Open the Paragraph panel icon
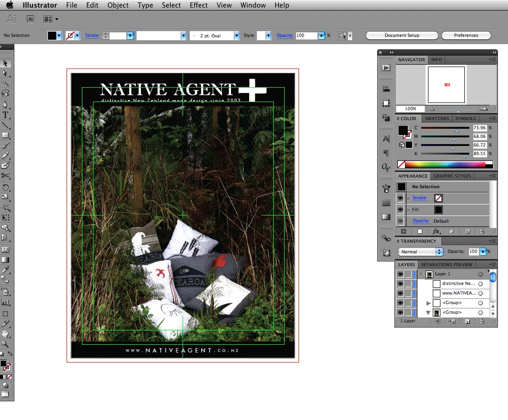The image size is (508, 420). coord(386,153)
